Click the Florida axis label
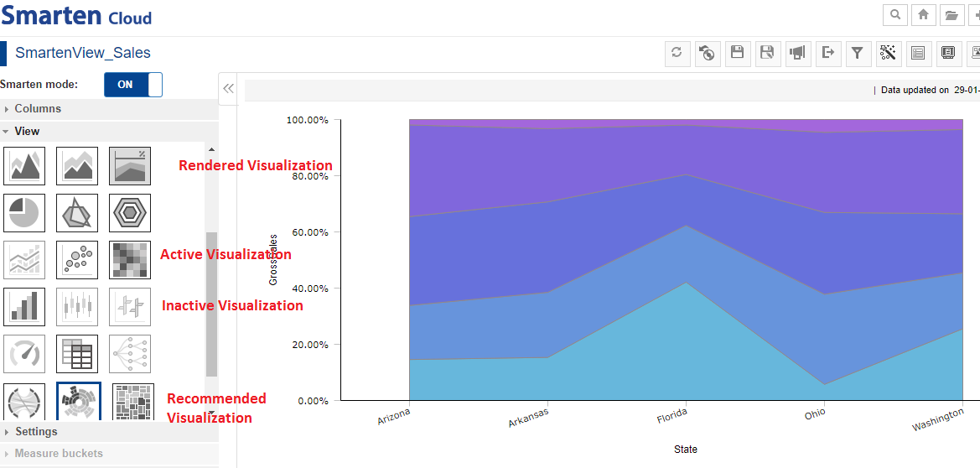Screen dimensions: 980x468 pyautogui.click(x=672, y=416)
